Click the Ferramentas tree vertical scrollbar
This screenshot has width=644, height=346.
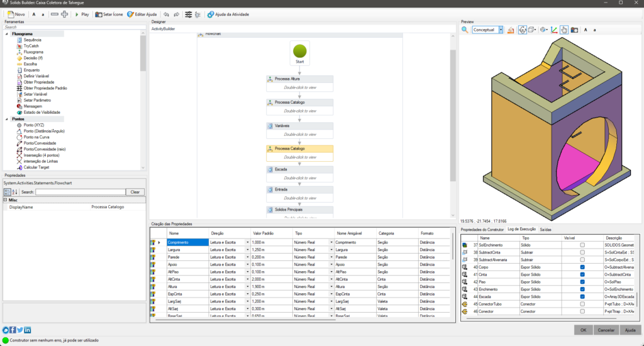coord(143,53)
